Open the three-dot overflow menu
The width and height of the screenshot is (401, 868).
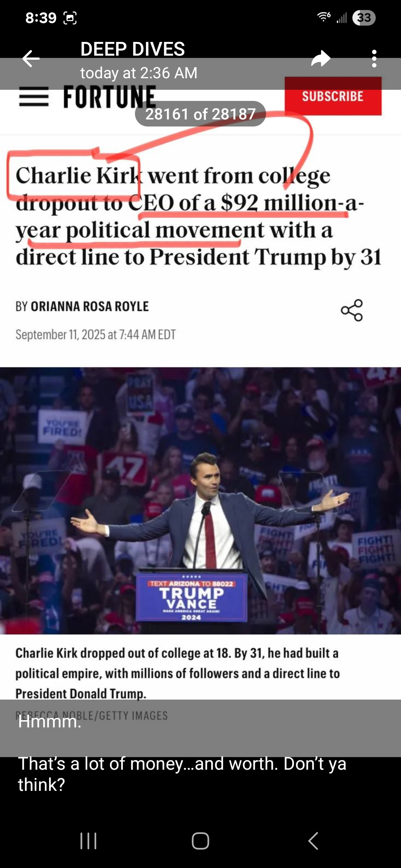pos(374,59)
